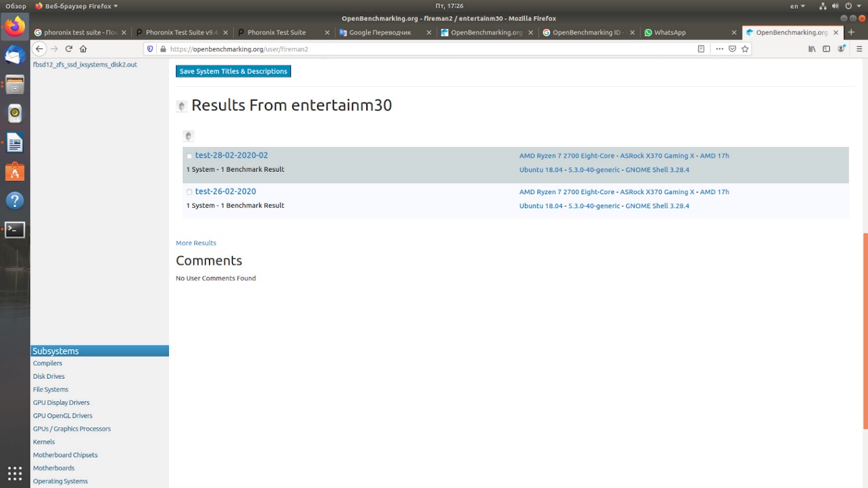This screenshot has width=868, height=488.
Task: Open the File Systems subsystem link
Action: point(50,390)
